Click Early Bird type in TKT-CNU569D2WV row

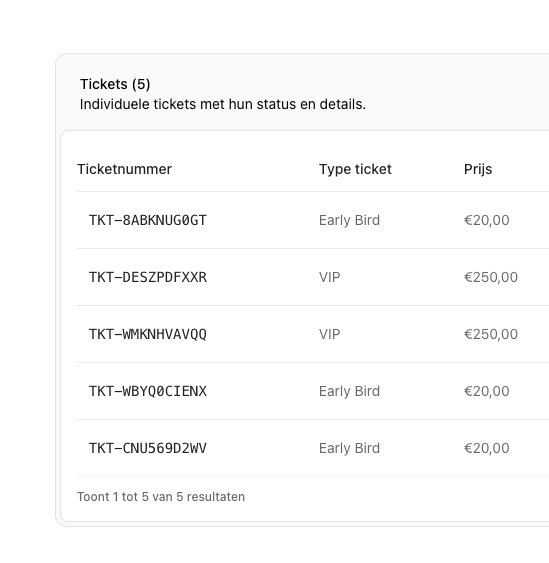coord(349,448)
